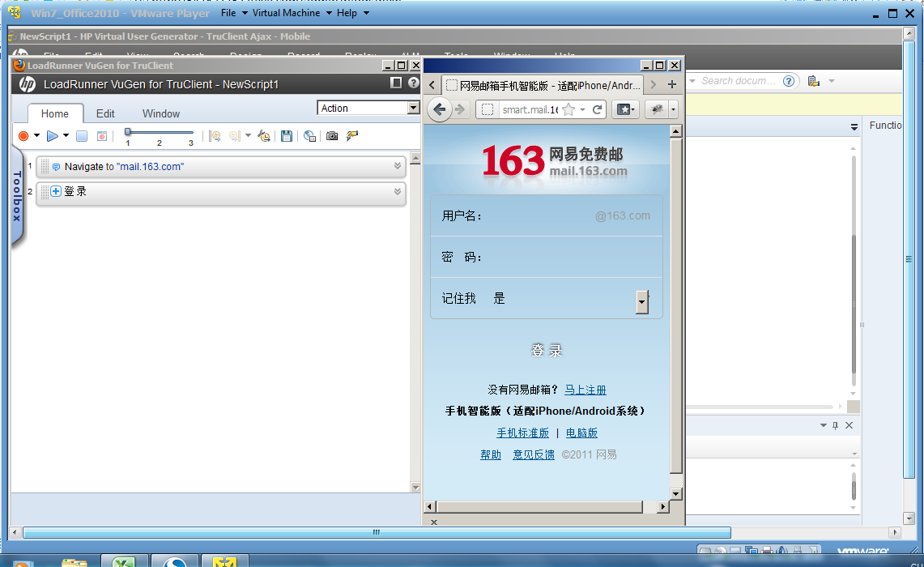The width and height of the screenshot is (924, 567).
Task: Open the 记住我 dropdown
Action: click(642, 302)
